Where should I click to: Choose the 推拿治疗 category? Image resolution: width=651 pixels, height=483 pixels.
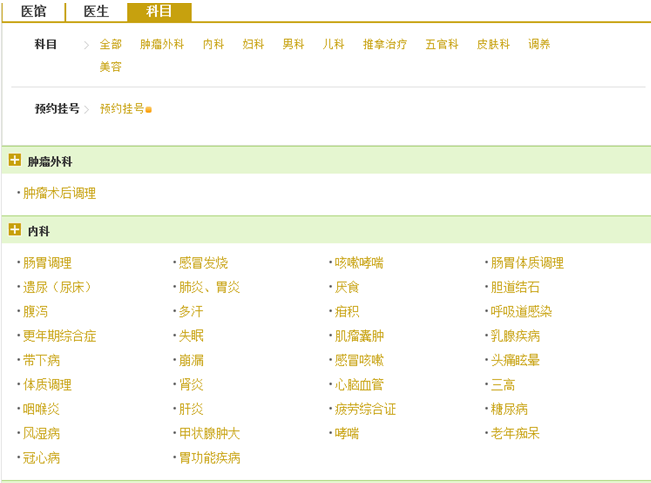pyautogui.click(x=384, y=45)
